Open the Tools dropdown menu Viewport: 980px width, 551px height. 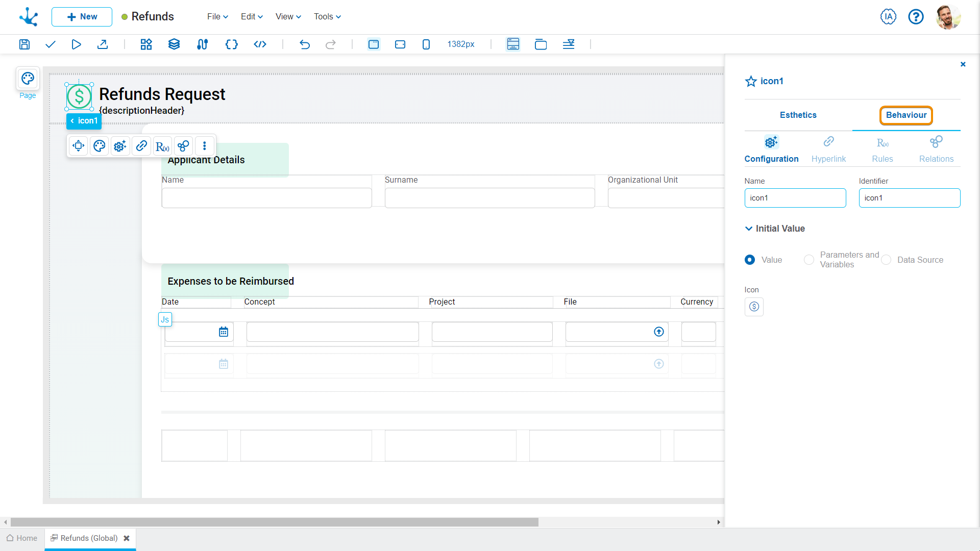coord(327,17)
